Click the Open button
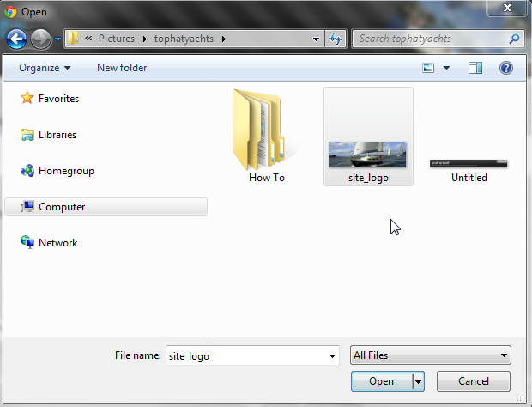 (382, 381)
